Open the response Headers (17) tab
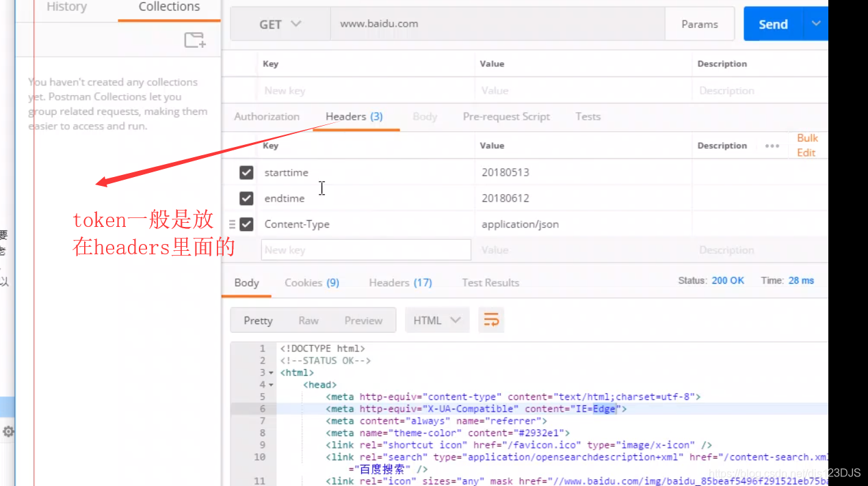868x486 pixels. tap(400, 282)
